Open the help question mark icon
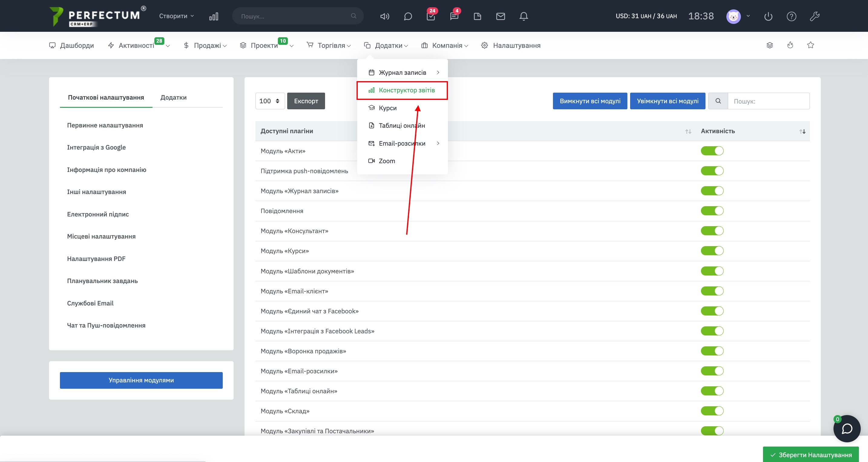The height and width of the screenshot is (462, 868). click(x=791, y=16)
